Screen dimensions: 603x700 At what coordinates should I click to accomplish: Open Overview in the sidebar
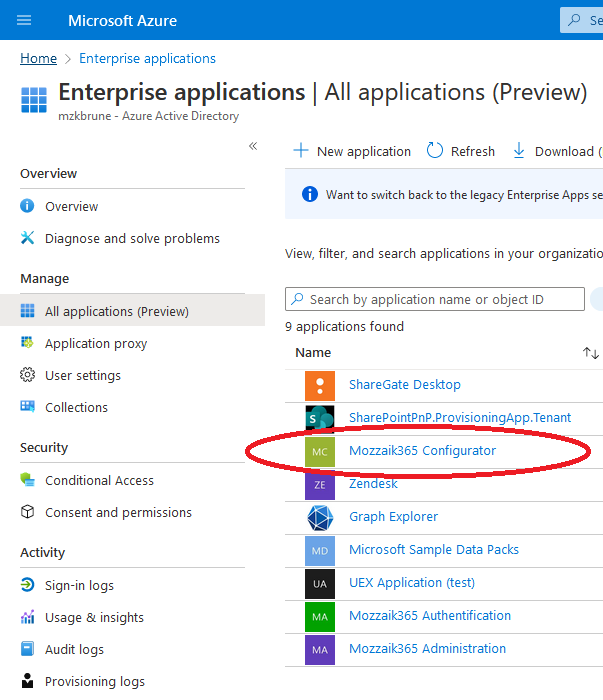pyautogui.click(x=71, y=206)
